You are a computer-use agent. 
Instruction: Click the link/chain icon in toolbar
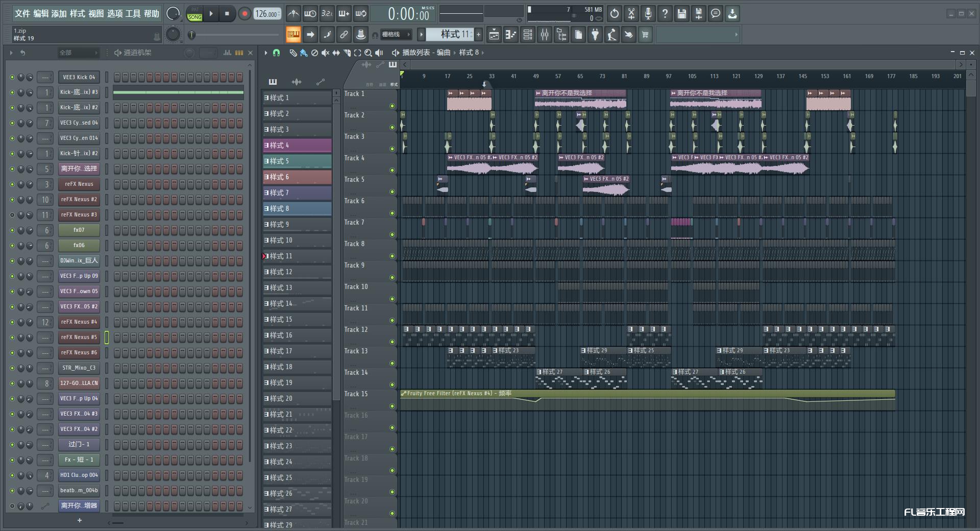pyautogui.click(x=344, y=34)
